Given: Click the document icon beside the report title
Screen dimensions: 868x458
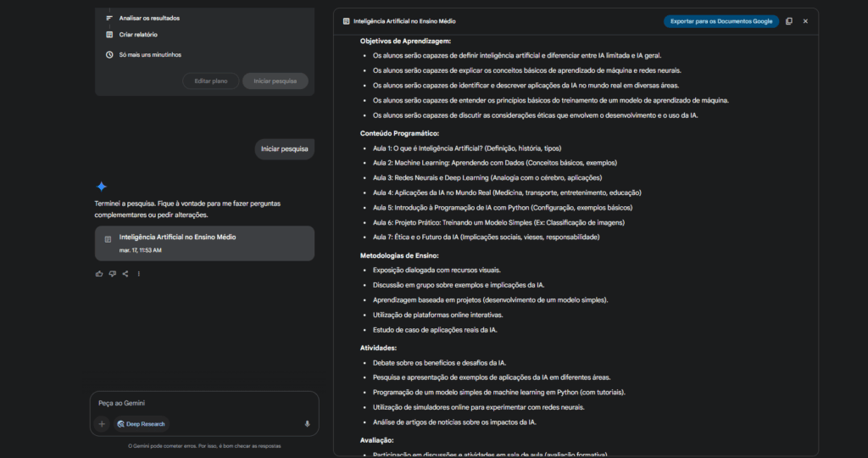Looking at the screenshot, I should tap(346, 21).
